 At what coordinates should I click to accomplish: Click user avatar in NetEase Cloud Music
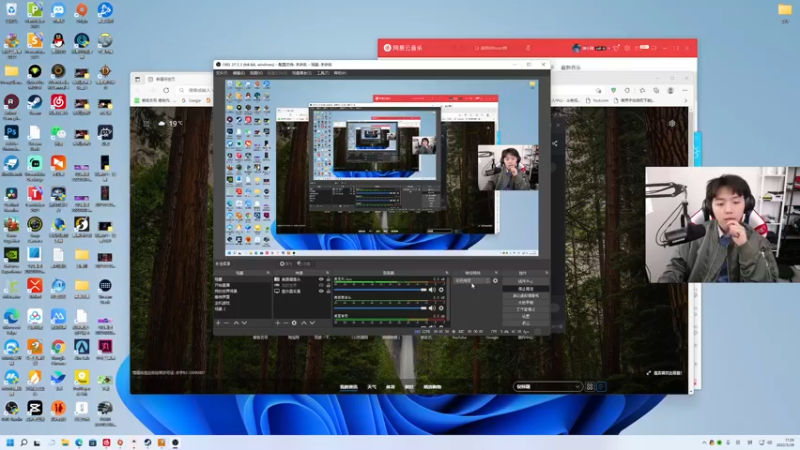(577, 48)
